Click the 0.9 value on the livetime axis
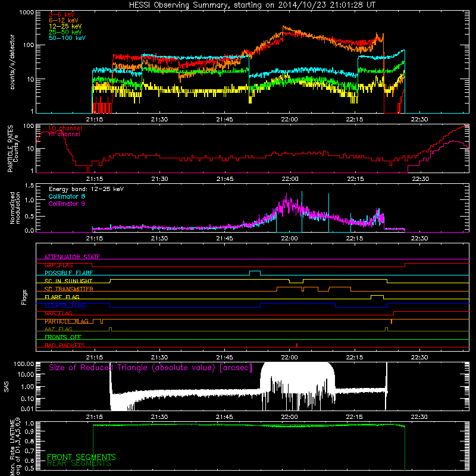 (29, 431)
